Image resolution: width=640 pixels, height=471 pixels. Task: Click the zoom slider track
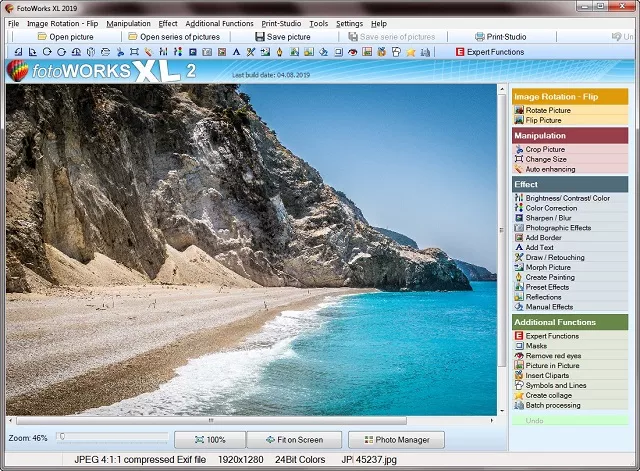point(110,437)
